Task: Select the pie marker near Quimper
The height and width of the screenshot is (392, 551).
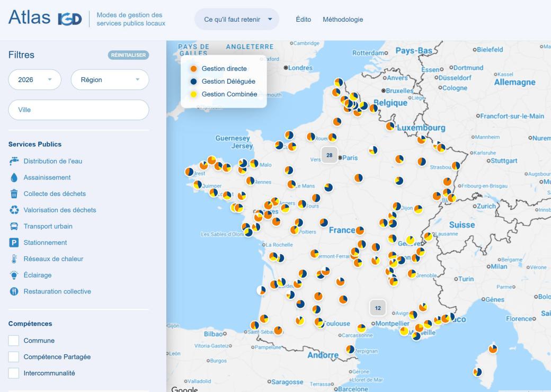Action: pyautogui.click(x=198, y=184)
